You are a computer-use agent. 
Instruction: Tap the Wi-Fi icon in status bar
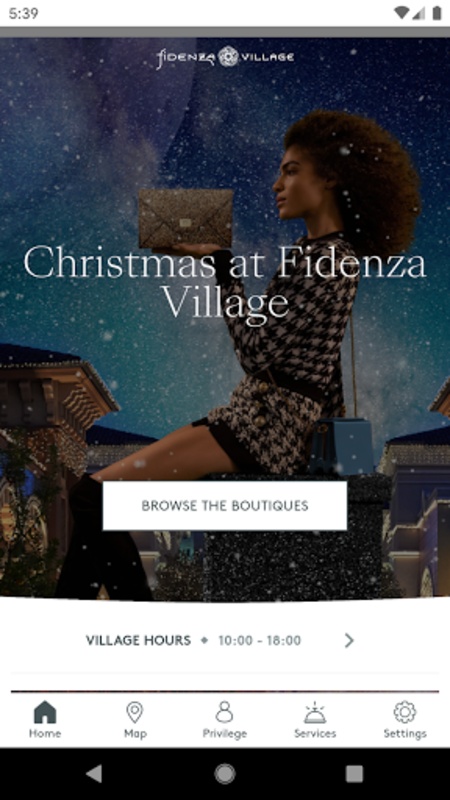point(402,13)
